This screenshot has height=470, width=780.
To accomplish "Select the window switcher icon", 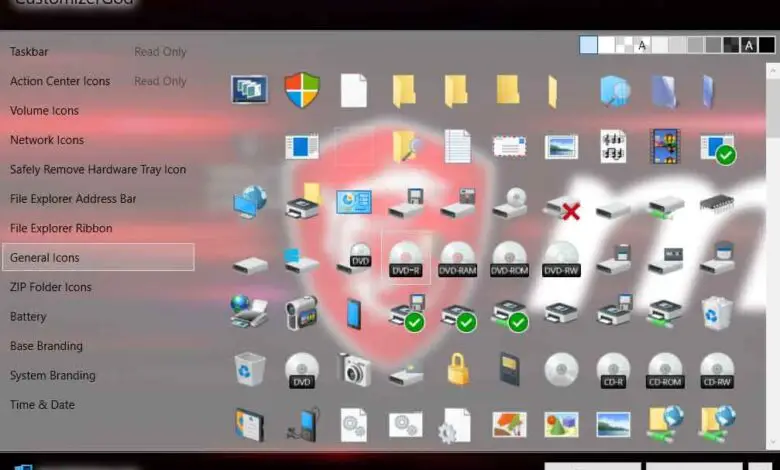I will click(x=249, y=90).
